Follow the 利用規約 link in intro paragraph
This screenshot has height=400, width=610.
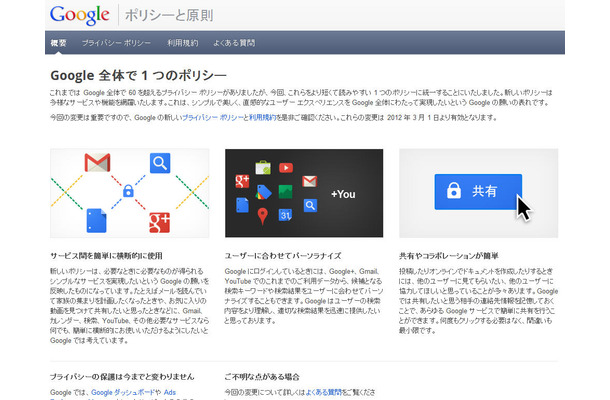[x=262, y=118]
